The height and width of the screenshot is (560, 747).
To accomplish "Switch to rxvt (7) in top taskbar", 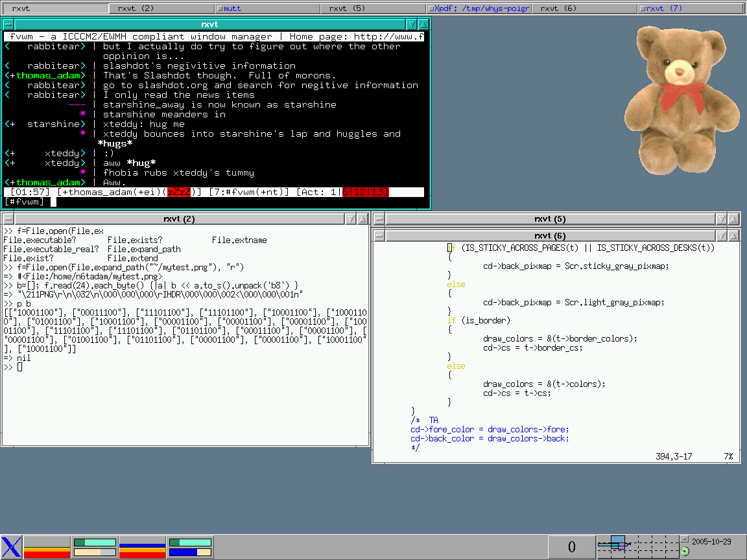I will pyautogui.click(x=691, y=8).
